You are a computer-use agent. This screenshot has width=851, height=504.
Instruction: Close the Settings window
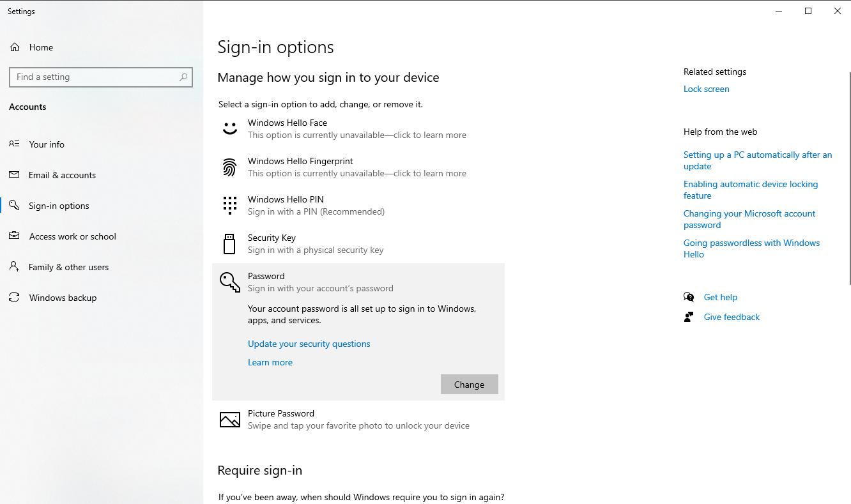tap(837, 11)
